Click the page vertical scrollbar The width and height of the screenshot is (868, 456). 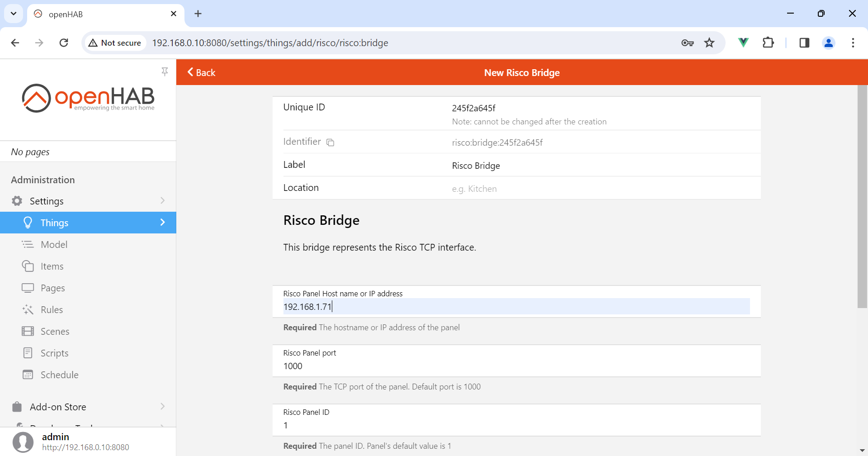pos(862,197)
